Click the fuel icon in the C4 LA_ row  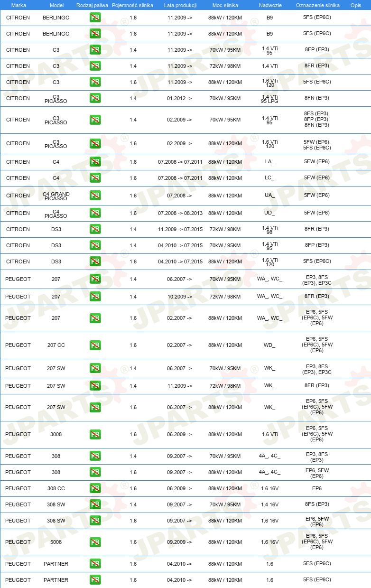pos(95,162)
